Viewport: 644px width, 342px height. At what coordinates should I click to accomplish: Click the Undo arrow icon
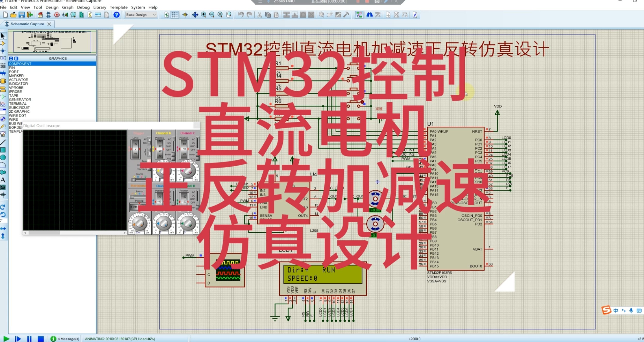[x=241, y=15]
